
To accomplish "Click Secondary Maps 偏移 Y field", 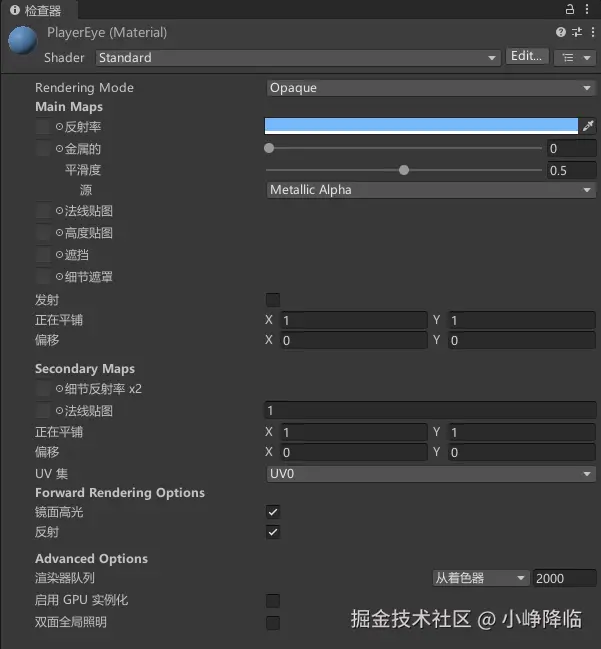I will (522, 452).
